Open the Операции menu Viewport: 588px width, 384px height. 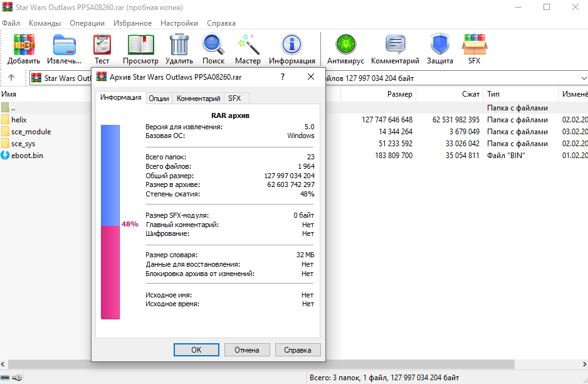(87, 23)
